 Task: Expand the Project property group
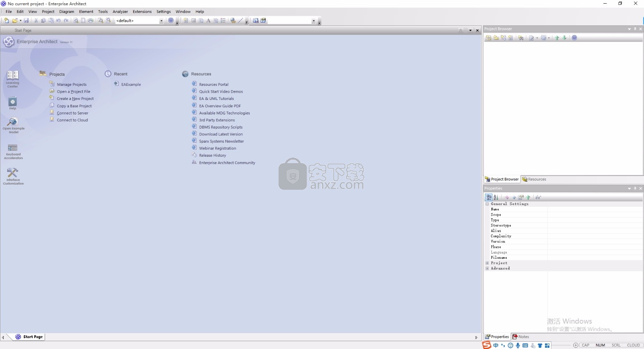(487, 263)
